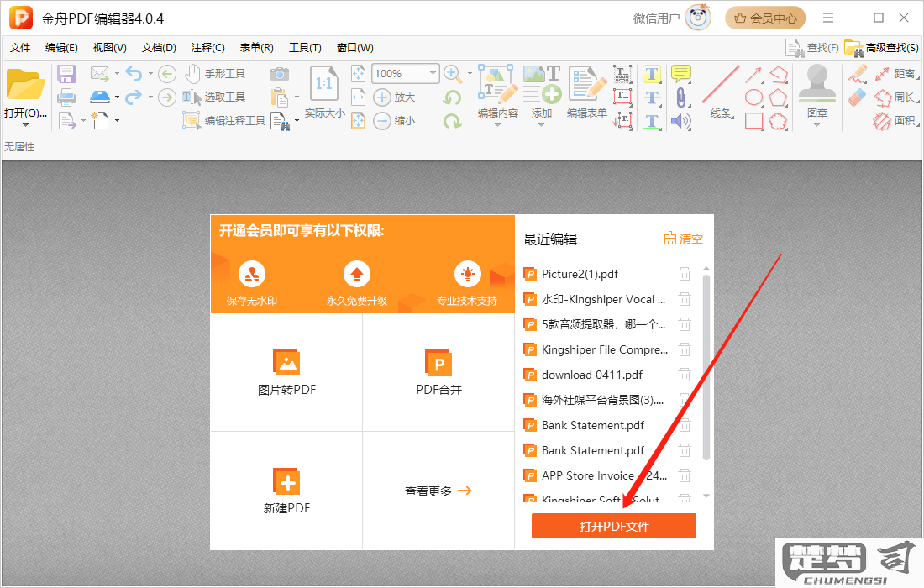The width and height of the screenshot is (924, 588).
Task: Click the purple Save floppy disk icon
Action: (x=66, y=74)
